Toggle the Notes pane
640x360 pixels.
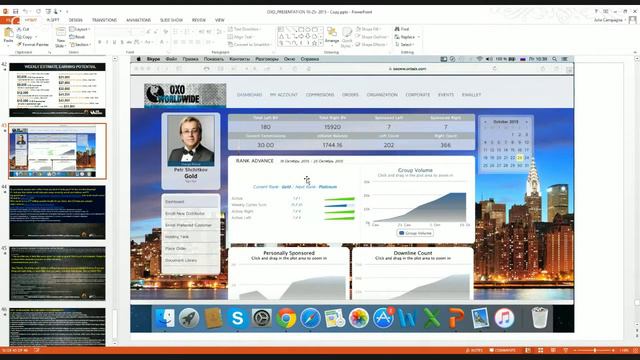coord(474,350)
